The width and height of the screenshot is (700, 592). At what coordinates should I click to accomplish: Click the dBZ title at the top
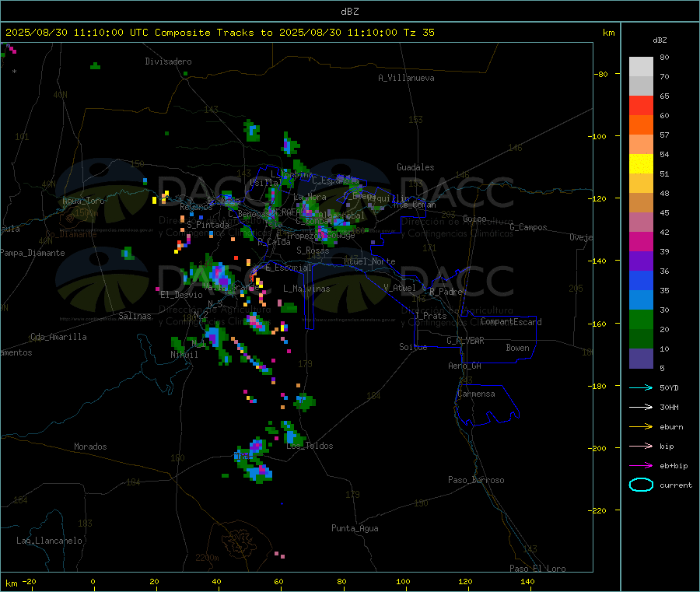pyautogui.click(x=349, y=12)
